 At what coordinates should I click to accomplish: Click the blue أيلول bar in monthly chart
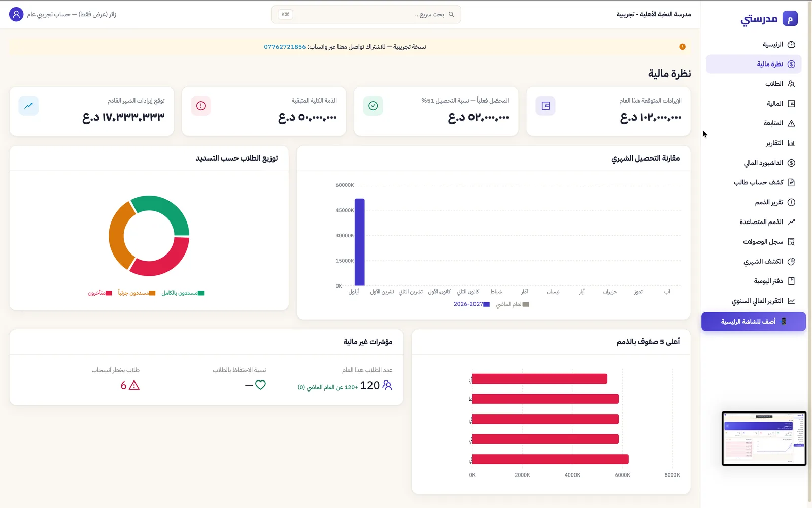359,242
